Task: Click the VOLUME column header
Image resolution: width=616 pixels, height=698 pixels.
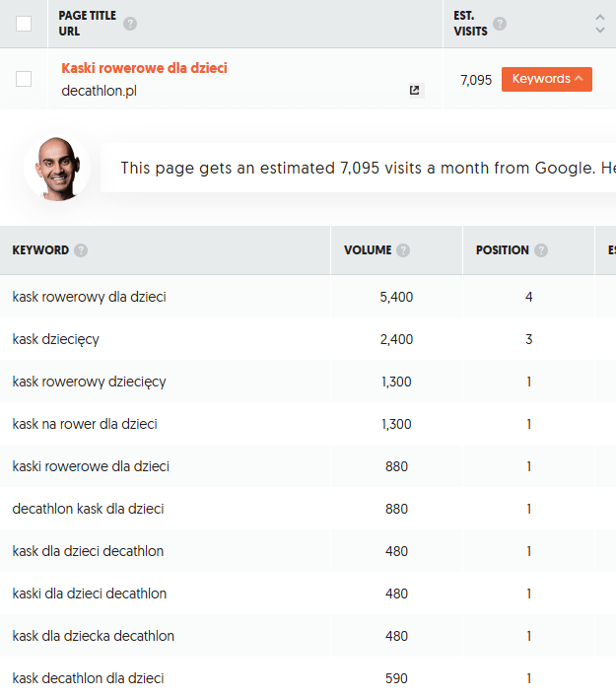Action: click(x=368, y=250)
